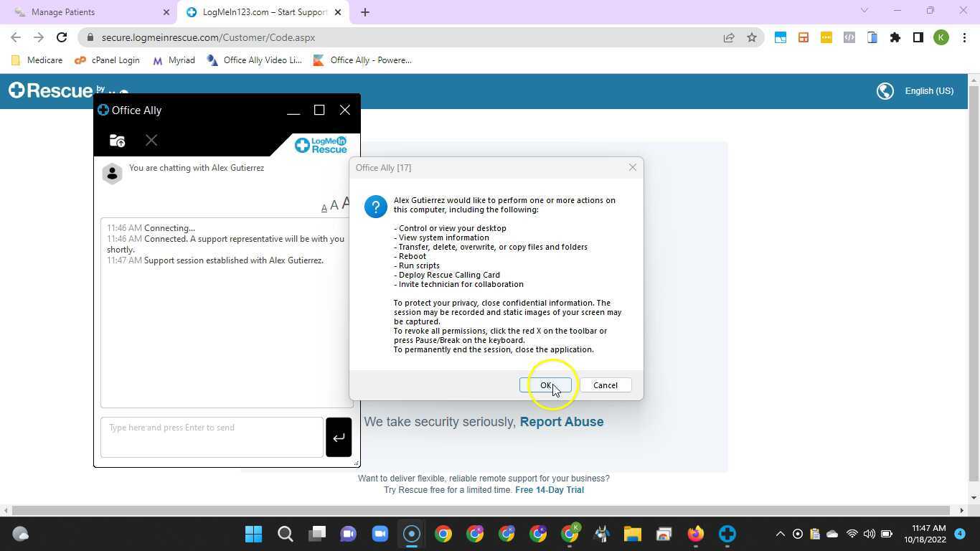Open the tab search chevron
980x551 pixels.
[864, 10]
